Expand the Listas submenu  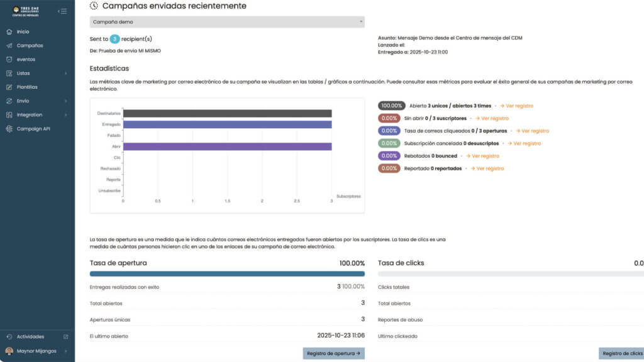(65, 73)
